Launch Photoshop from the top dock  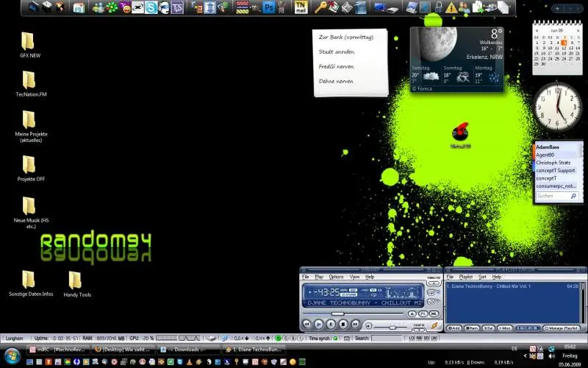[269, 7]
